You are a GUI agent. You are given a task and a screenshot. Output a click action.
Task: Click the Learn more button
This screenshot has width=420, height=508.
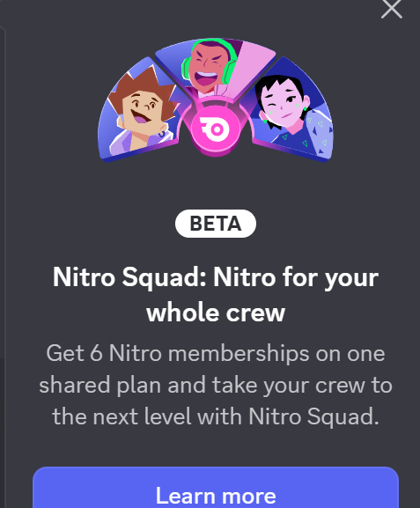coord(216,488)
